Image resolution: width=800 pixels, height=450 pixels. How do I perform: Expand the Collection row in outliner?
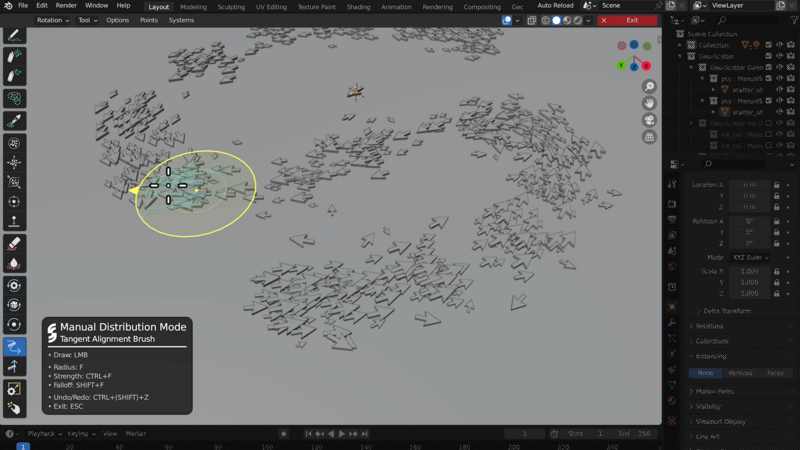point(680,45)
